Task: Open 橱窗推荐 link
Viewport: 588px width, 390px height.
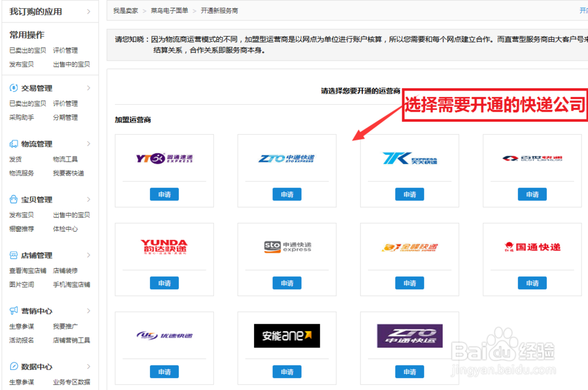Action: [21, 229]
